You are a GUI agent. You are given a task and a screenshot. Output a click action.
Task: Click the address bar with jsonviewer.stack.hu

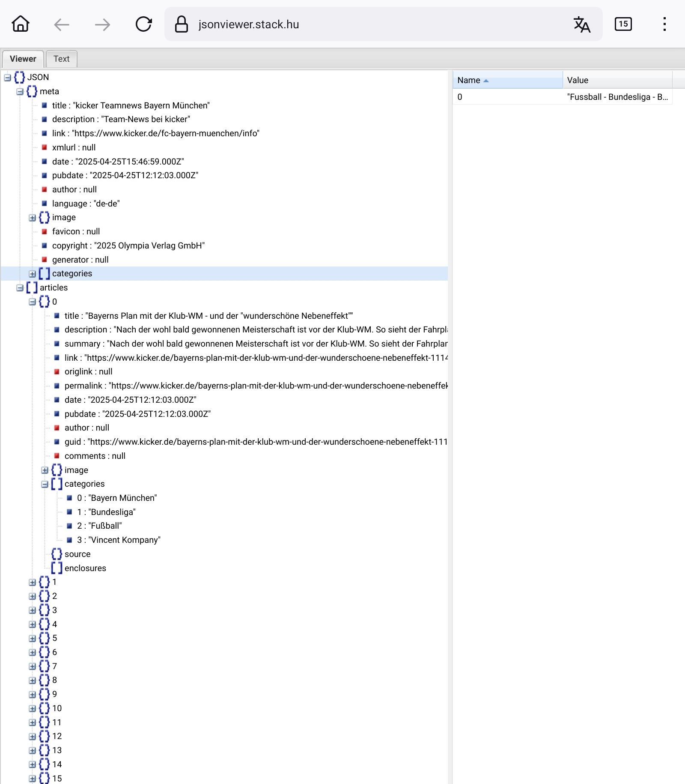tap(383, 24)
